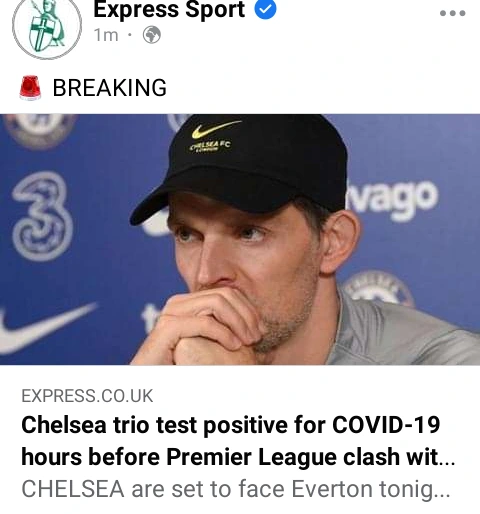Screen dimensions: 480x514
Task: Click the Three sponsor logo on backdrop
Action: pyautogui.click(x=42, y=216)
